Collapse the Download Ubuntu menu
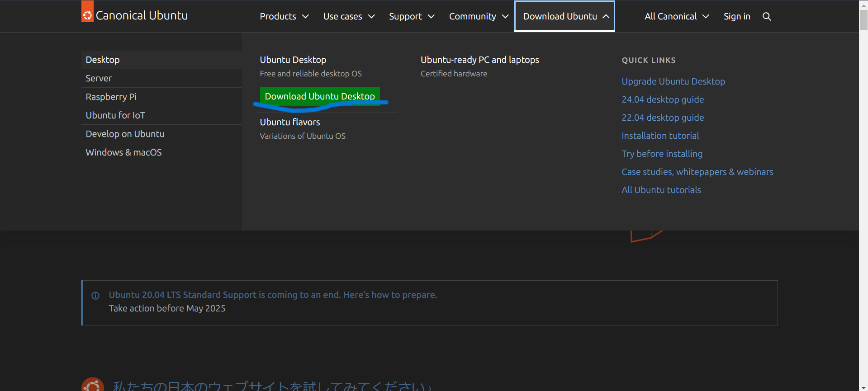Screen dimensions: 868x391 point(564,16)
